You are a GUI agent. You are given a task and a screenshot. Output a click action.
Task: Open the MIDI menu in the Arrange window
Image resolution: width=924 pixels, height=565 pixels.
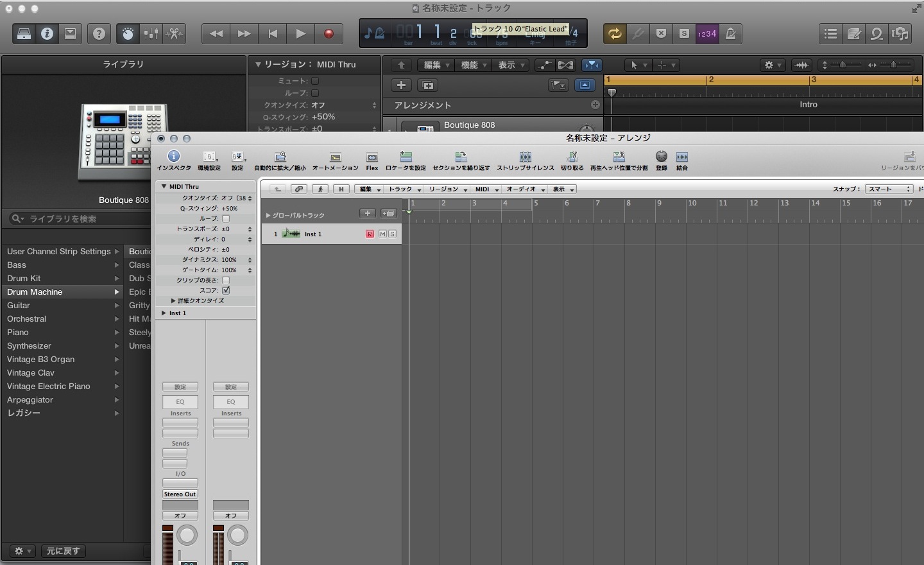point(486,189)
